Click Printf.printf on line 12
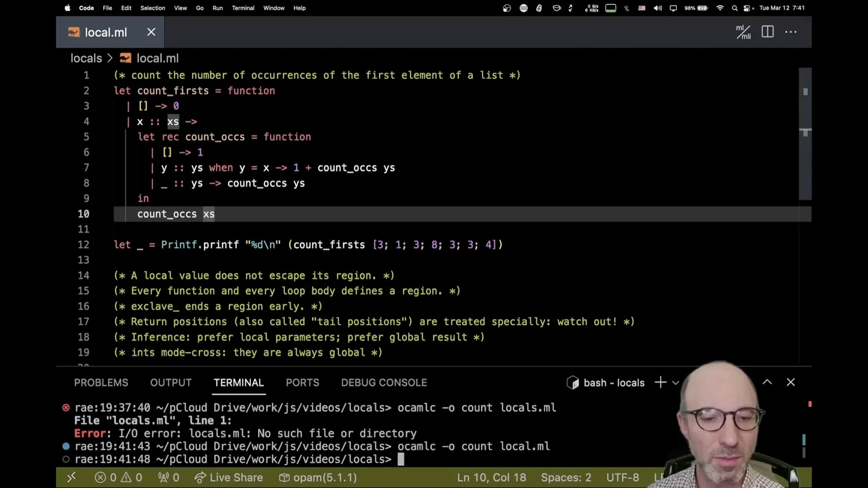Viewport: 868px width, 488px height. (200, 245)
